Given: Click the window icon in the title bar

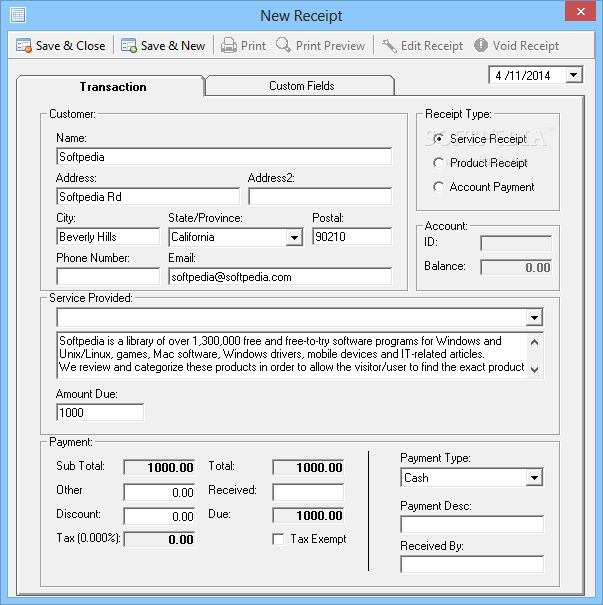Looking at the screenshot, I should 18,15.
